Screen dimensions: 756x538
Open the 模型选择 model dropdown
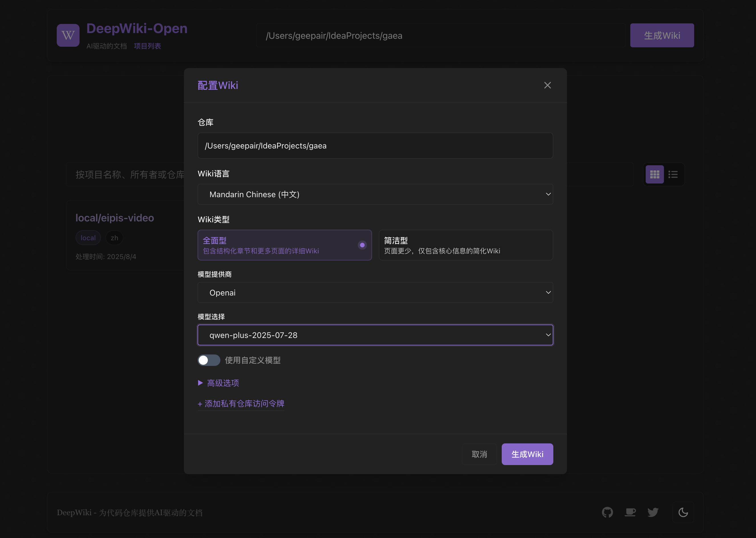375,335
